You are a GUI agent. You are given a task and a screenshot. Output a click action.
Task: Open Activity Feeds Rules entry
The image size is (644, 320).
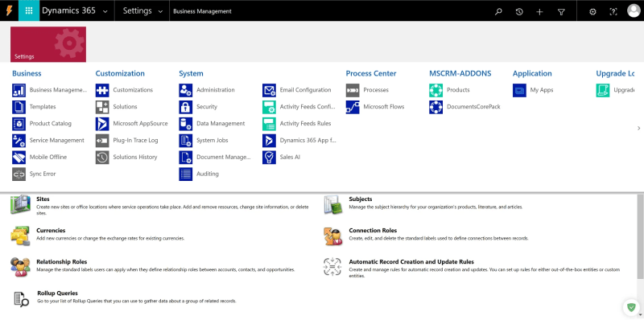pos(305,124)
